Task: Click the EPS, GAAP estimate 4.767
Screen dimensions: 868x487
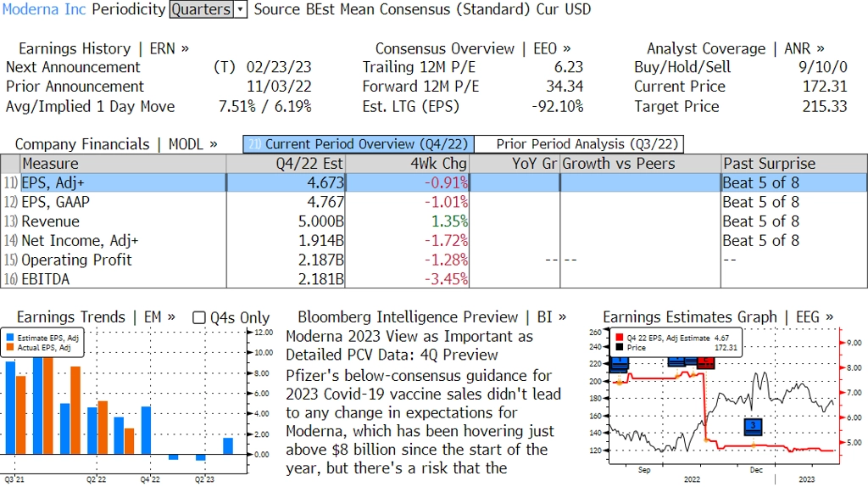Action: click(325, 202)
